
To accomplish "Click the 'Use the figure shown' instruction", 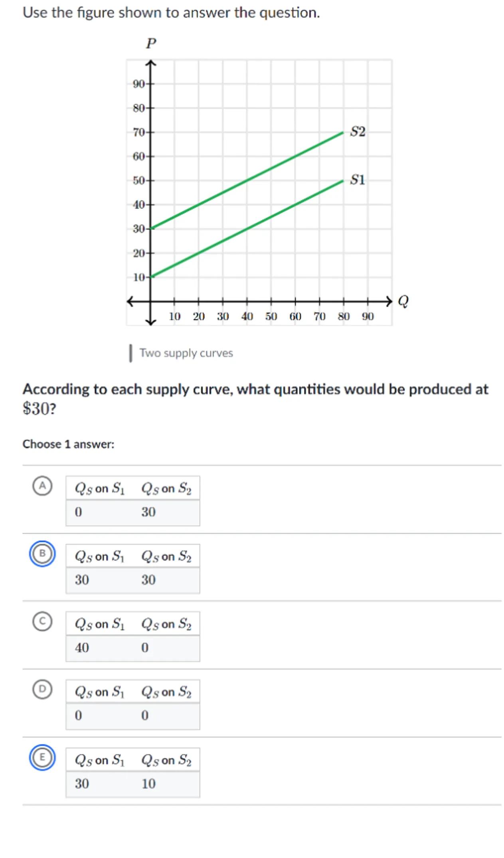I will 171,13.
